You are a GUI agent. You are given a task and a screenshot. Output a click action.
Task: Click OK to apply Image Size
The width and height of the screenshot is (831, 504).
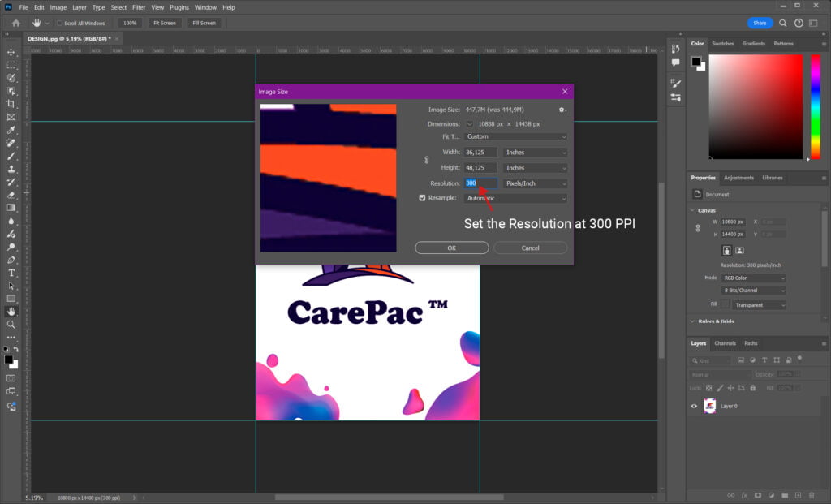coord(452,248)
